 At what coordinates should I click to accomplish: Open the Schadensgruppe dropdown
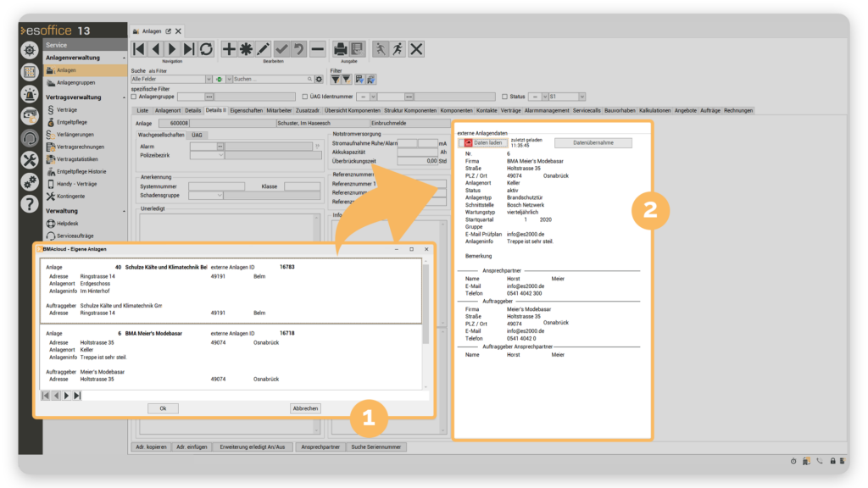[x=220, y=196]
